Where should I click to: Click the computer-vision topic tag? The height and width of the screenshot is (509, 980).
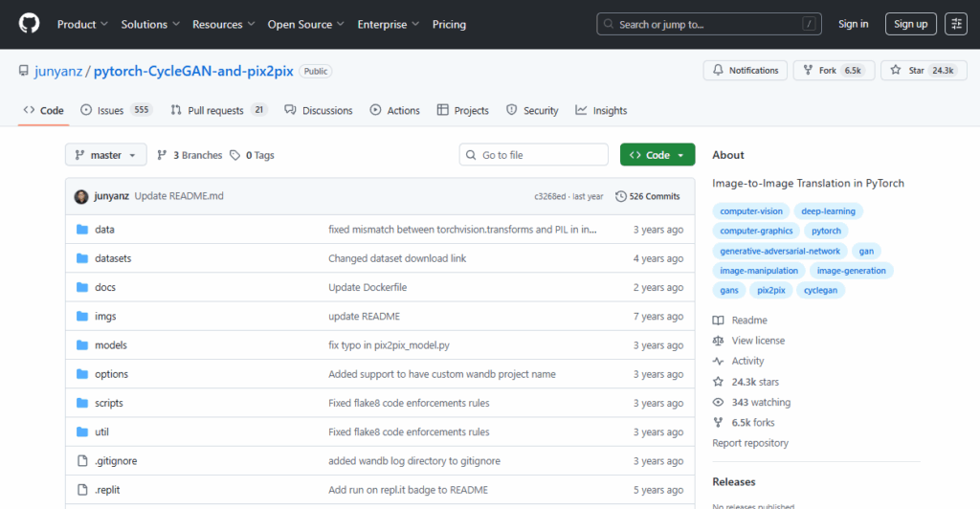(750, 211)
